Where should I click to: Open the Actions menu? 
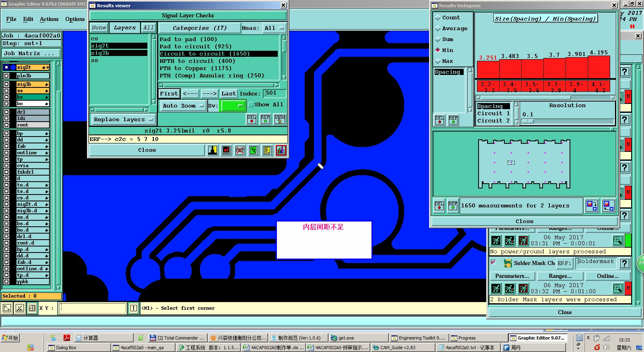click(x=49, y=19)
